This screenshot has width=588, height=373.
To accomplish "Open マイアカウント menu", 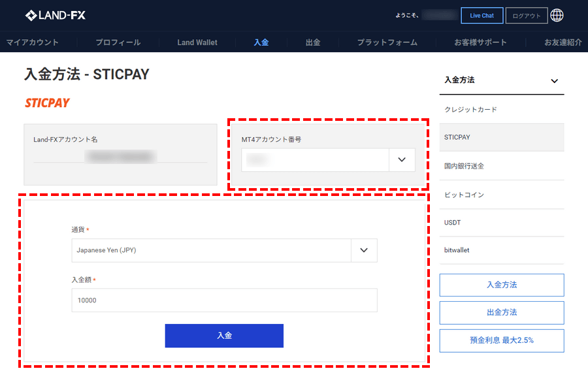I will point(33,42).
